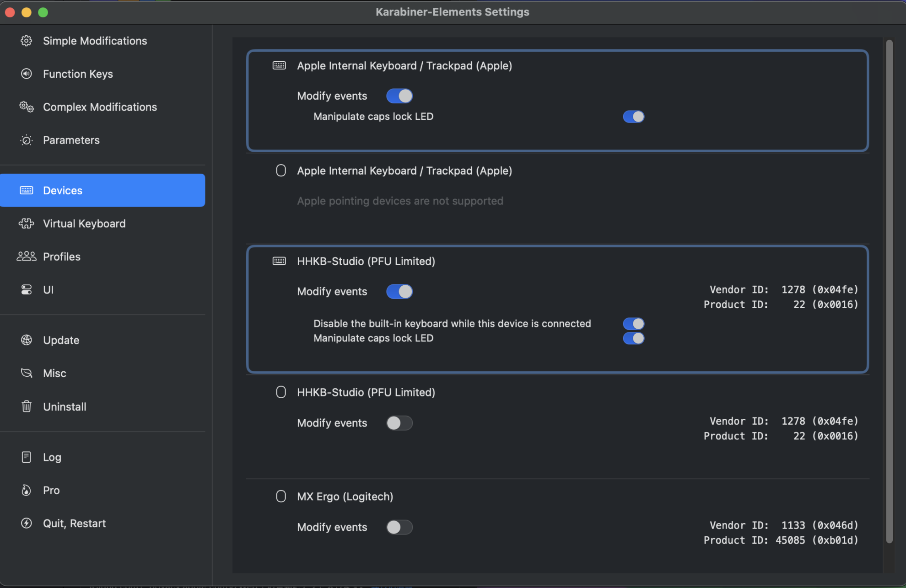The height and width of the screenshot is (588, 906).
Task: Toggle Manipulate caps lock LED for HHKB-Studio
Action: (x=634, y=338)
